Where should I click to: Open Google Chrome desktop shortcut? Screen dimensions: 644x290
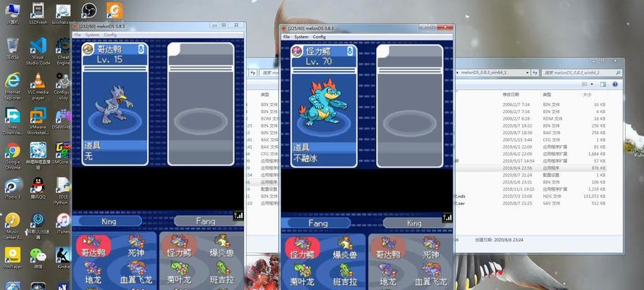click(x=12, y=156)
